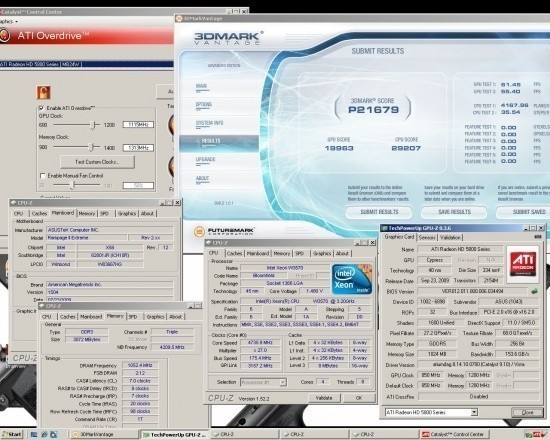
Task: Click the Memory Clock MHz value field
Action: (x=138, y=148)
